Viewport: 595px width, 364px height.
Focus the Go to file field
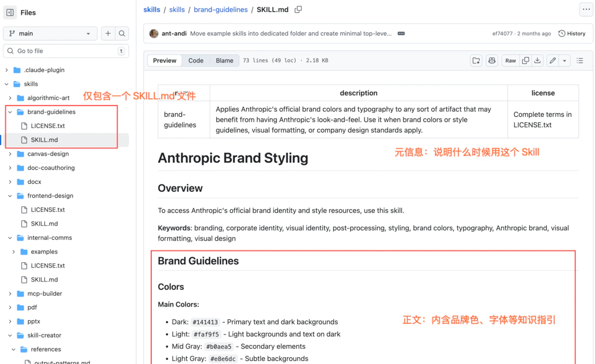coord(66,51)
